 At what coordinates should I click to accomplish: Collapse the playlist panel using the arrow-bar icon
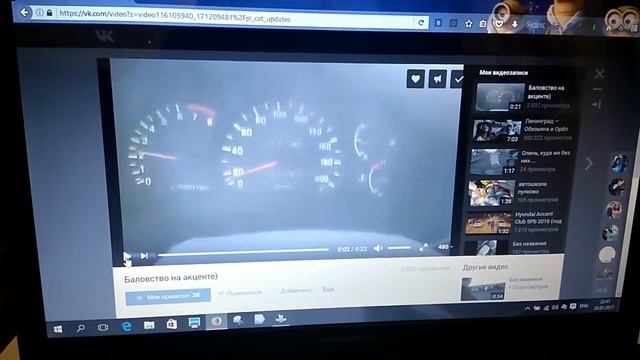point(596,104)
